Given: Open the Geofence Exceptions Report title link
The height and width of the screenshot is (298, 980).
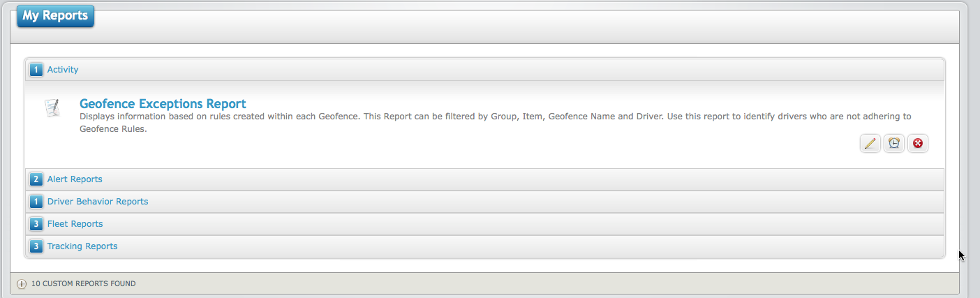Looking at the screenshot, I should (x=163, y=104).
